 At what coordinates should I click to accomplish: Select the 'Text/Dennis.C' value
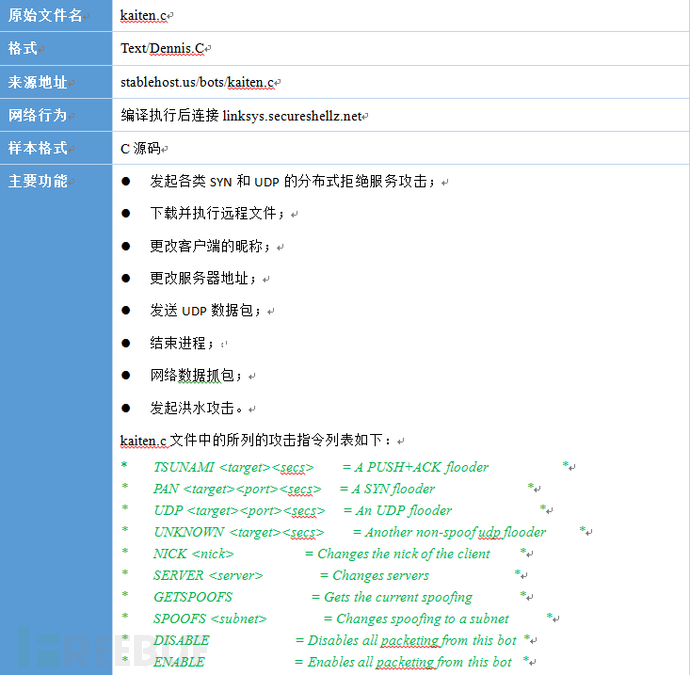click(162, 48)
